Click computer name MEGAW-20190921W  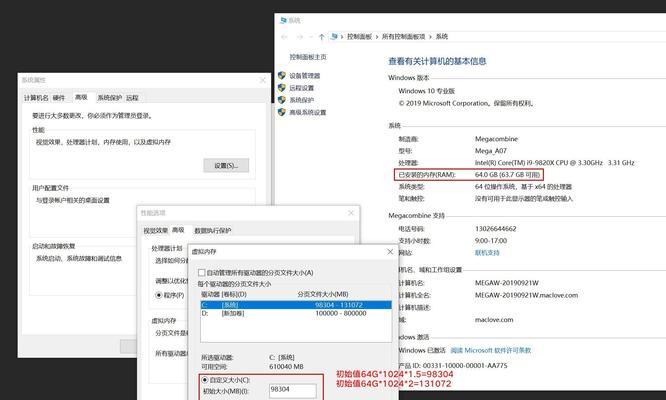pos(507,283)
